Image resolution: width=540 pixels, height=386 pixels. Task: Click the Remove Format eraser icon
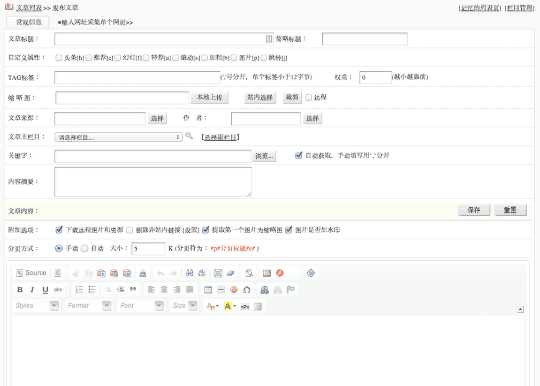230,273
